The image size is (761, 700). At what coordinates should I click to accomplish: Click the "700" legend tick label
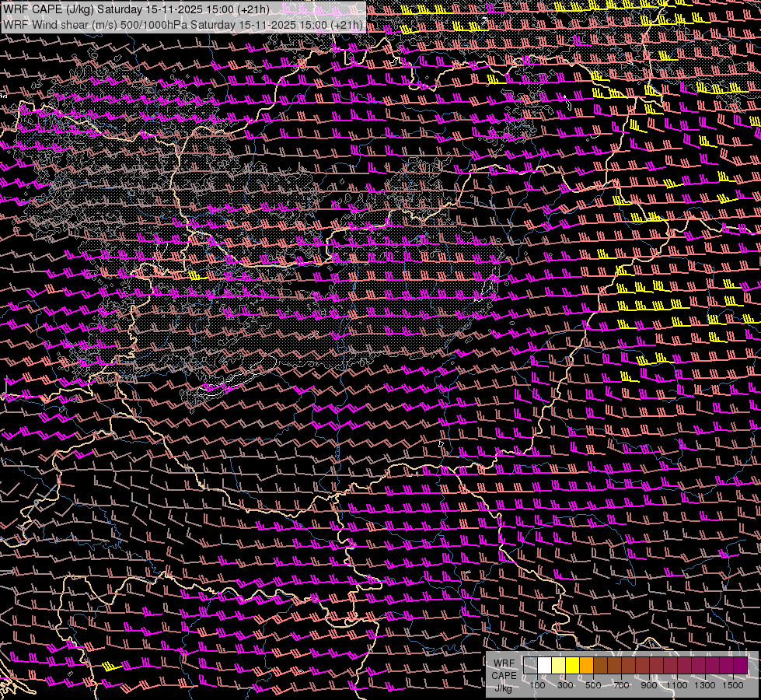[621, 685]
